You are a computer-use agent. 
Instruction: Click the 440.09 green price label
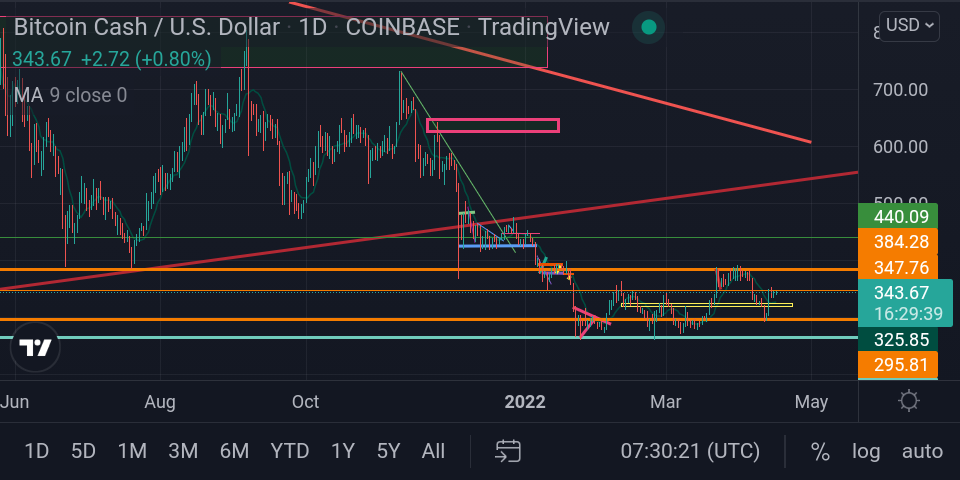click(x=898, y=217)
